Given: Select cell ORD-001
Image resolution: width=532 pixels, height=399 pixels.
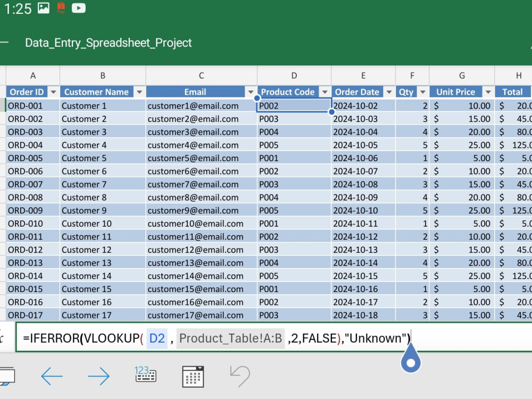Looking at the screenshot, I should pyautogui.click(x=33, y=105).
